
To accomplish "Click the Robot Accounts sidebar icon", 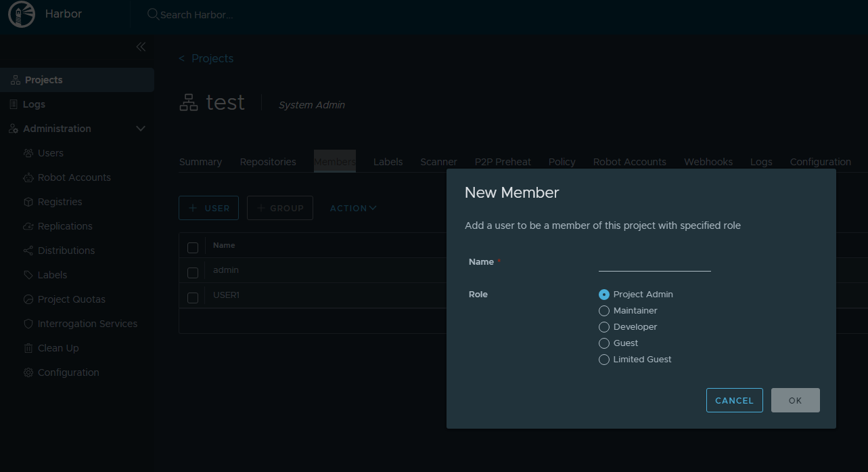I will (28, 177).
